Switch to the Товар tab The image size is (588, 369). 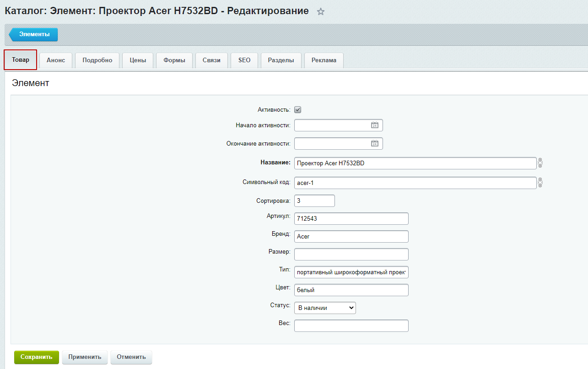tap(21, 60)
